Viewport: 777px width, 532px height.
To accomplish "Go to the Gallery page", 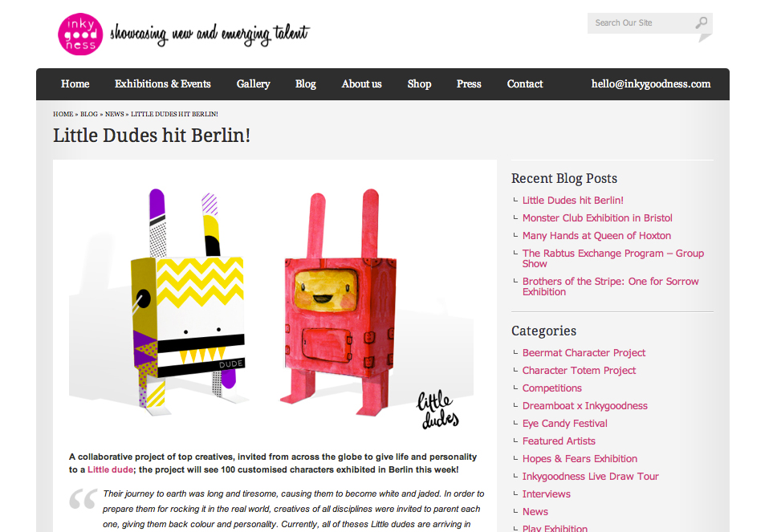I will pos(253,84).
